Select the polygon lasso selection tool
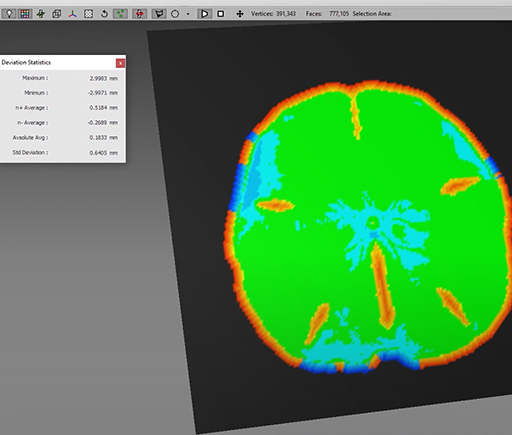Image resolution: width=512 pixels, height=435 pixels. pos(159,14)
